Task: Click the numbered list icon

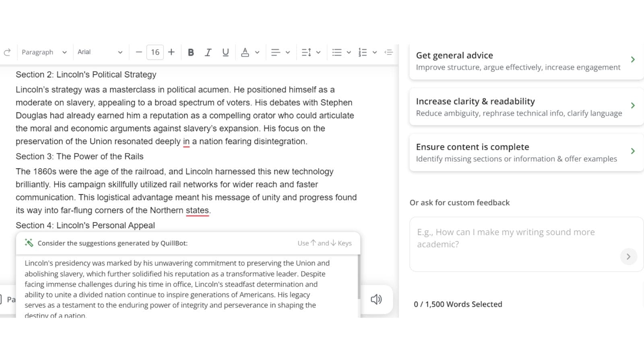Action: (x=363, y=52)
